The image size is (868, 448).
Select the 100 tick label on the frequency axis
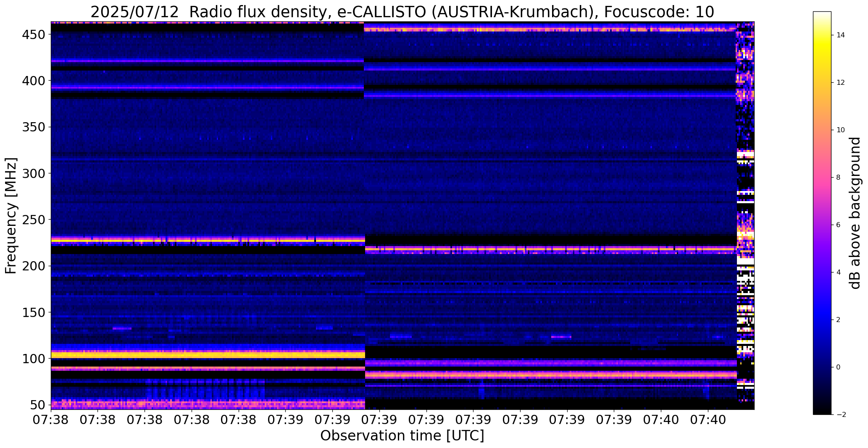point(34,359)
